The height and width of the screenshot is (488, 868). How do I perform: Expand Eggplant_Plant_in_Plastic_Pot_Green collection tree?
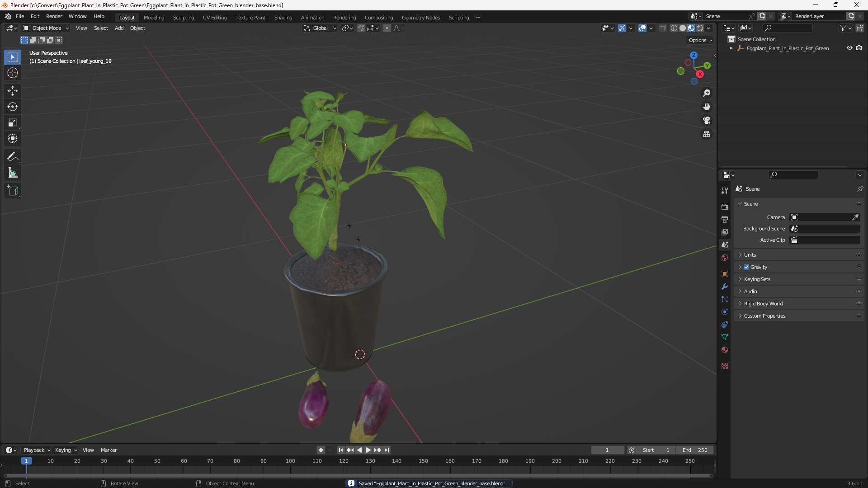[x=731, y=48]
